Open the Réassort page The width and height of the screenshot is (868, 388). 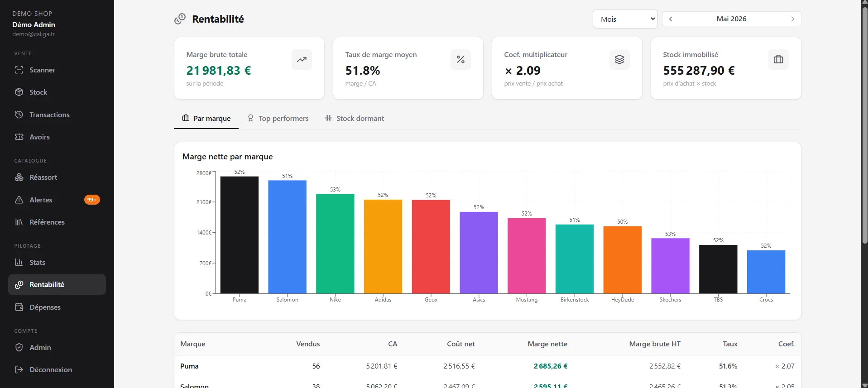57,177
